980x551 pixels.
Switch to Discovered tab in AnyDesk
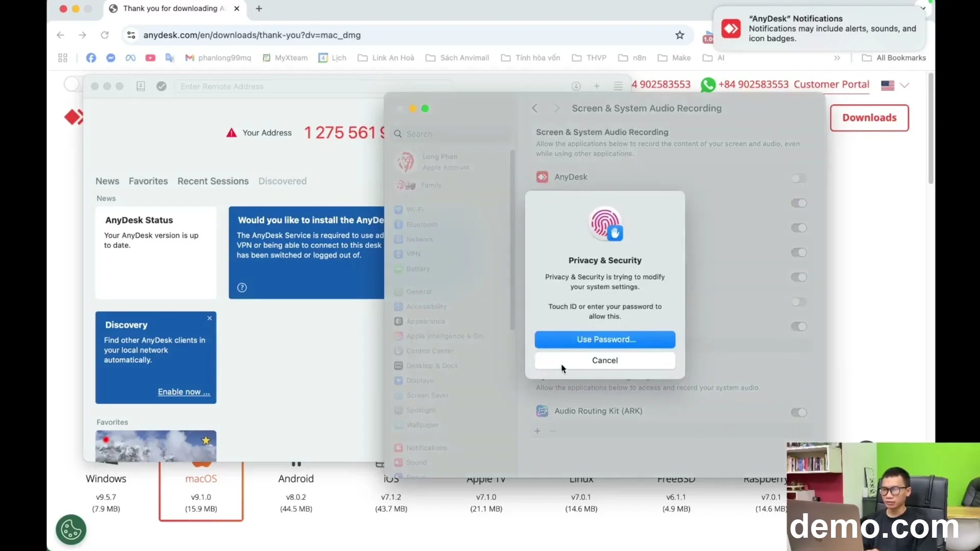[282, 181]
